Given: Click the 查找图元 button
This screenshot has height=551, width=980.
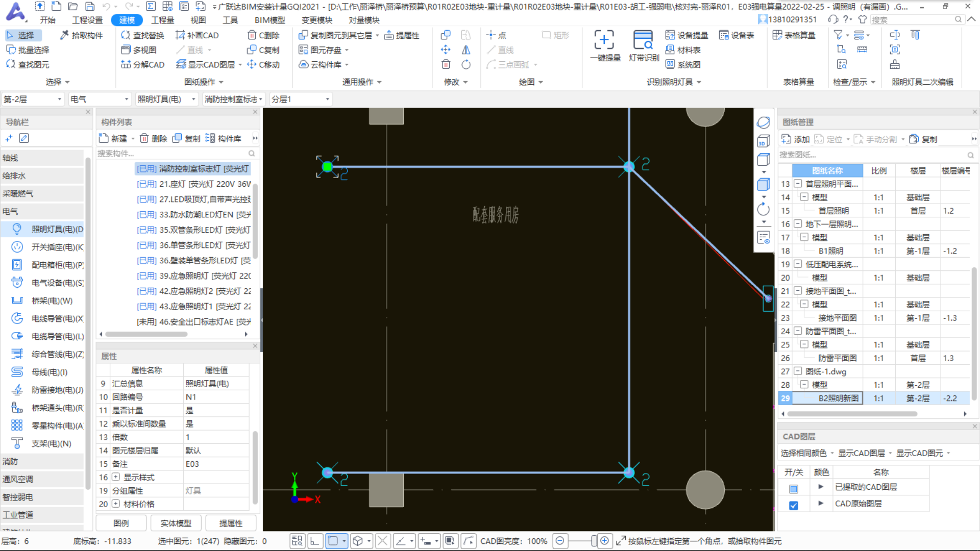Looking at the screenshot, I should pyautogui.click(x=28, y=65).
